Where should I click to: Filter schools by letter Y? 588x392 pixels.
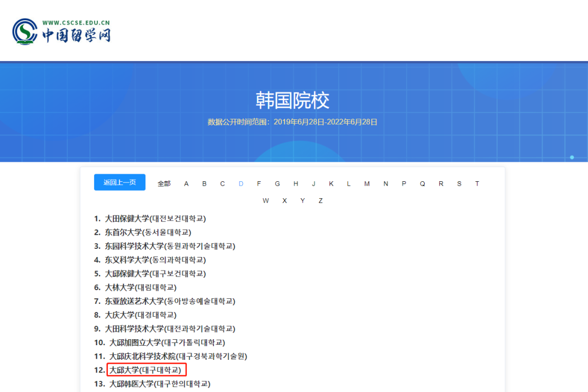click(x=302, y=201)
